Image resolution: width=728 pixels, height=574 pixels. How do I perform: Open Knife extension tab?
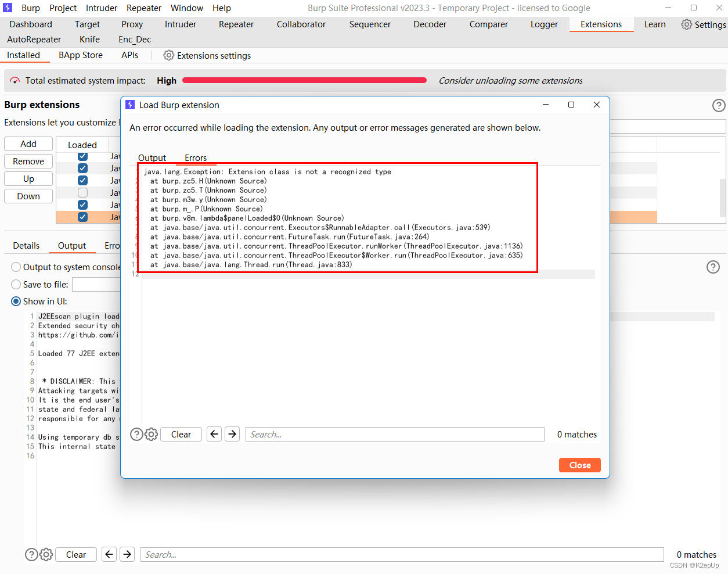(89, 40)
